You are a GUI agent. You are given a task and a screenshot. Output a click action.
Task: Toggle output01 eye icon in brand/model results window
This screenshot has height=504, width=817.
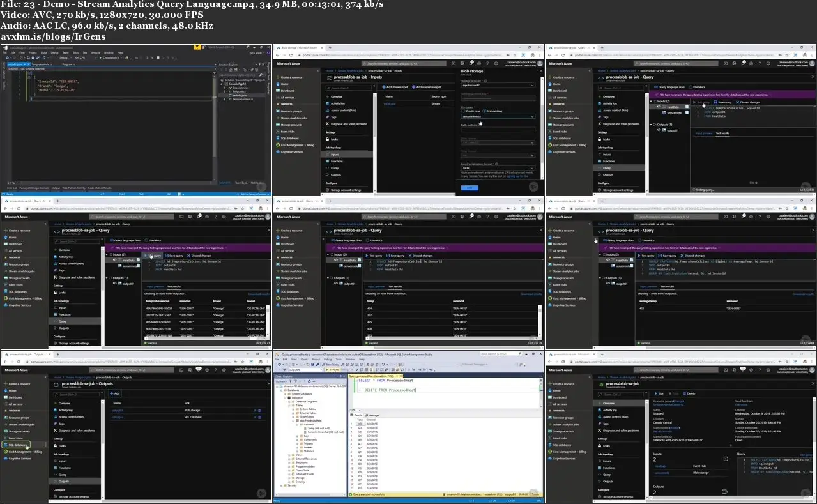click(x=116, y=283)
